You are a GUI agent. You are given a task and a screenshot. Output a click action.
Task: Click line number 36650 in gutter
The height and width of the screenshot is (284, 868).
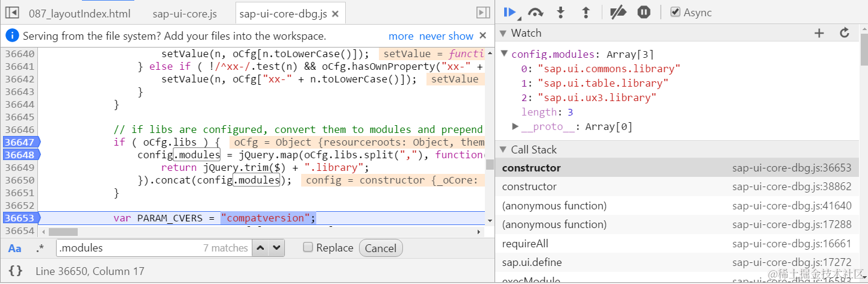(19, 180)
